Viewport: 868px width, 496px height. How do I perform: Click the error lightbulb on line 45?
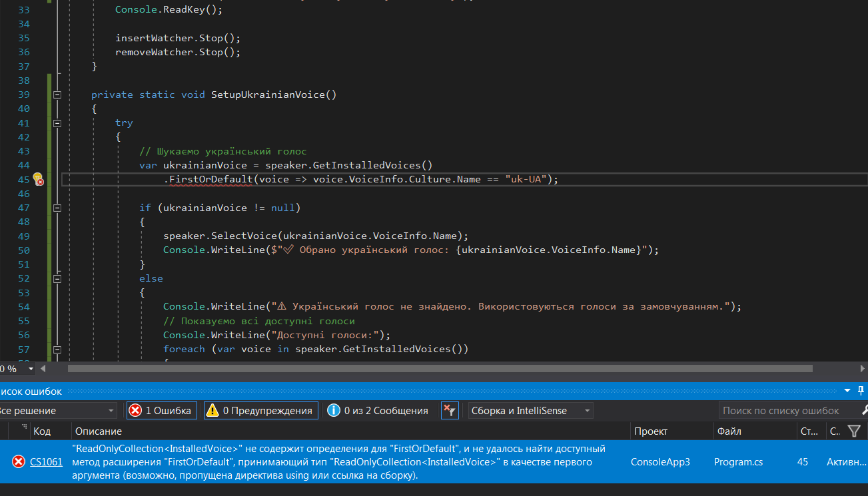[38, 179]
